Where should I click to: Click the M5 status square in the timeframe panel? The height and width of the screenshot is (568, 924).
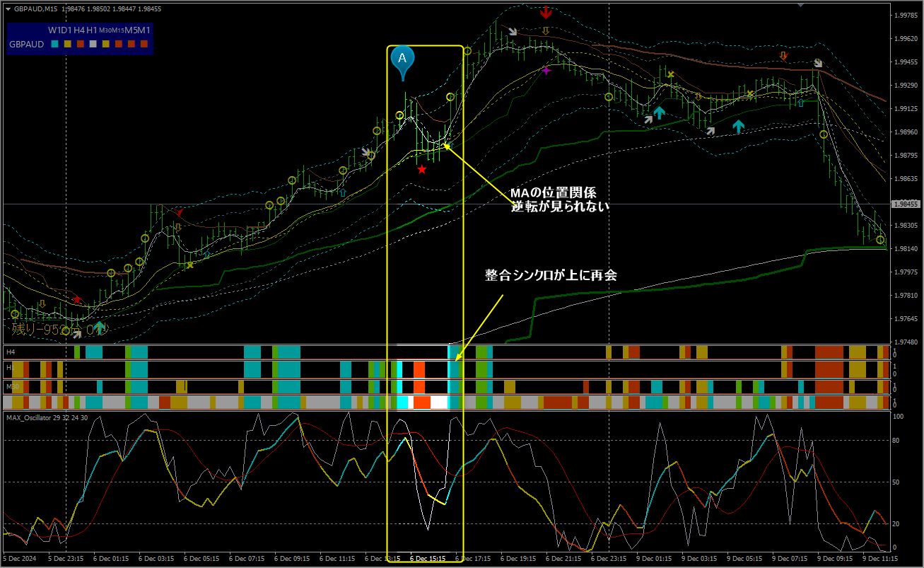coord(131,44)
